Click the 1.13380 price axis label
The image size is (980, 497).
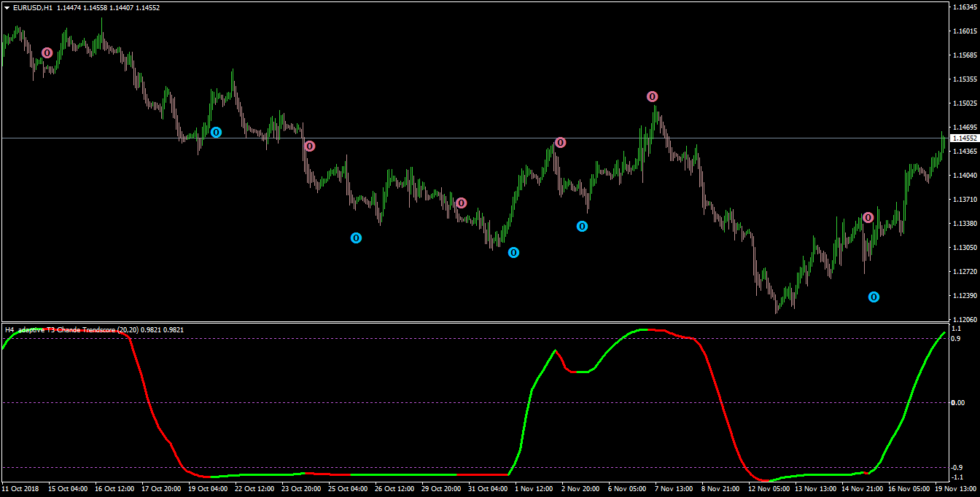pyautogui.click(x=964, y=224)
